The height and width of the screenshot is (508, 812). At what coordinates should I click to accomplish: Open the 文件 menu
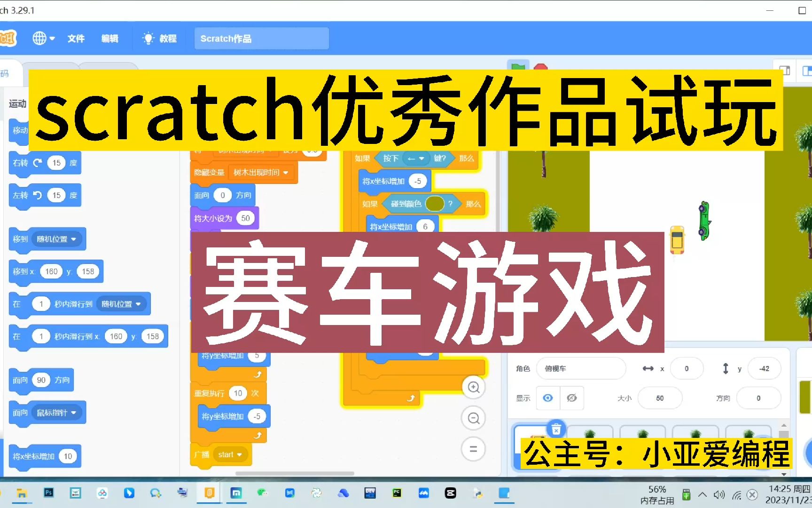coord(76,39)
